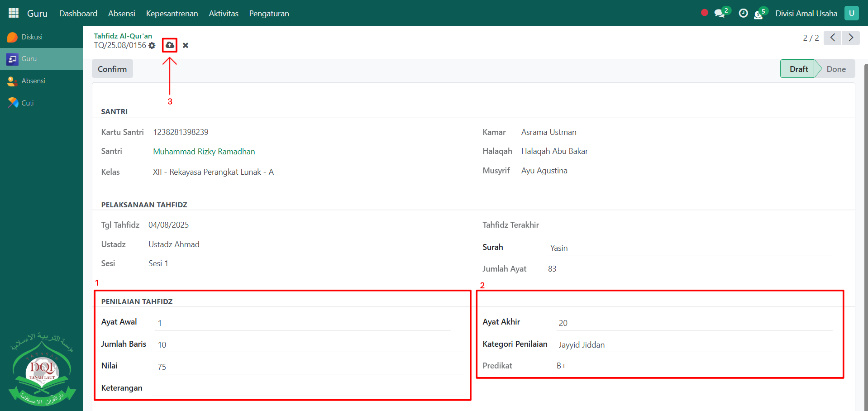
Task: Discard changes with the X icon
Action: point(186,45)
